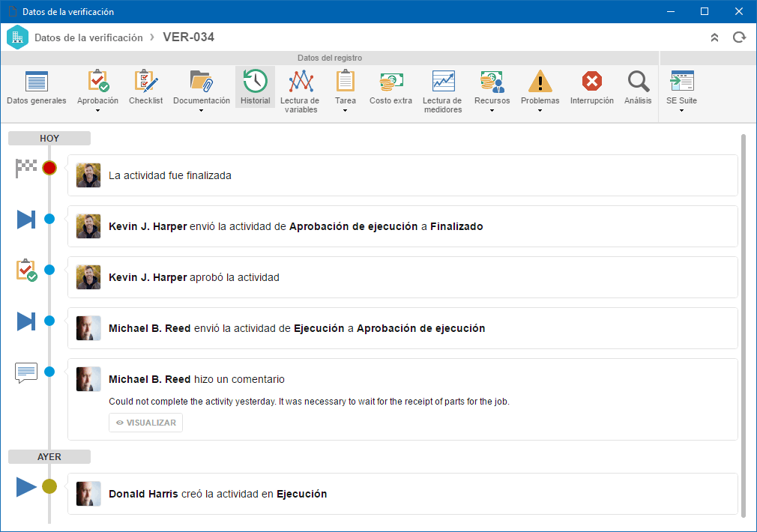
Task: Refresh the verification data
Action: pyautogui.click(x=739, y=37)
